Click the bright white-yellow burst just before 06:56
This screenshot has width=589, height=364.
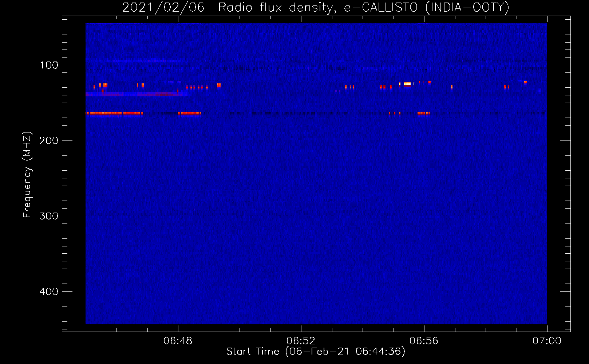click(x=407, y=84)
